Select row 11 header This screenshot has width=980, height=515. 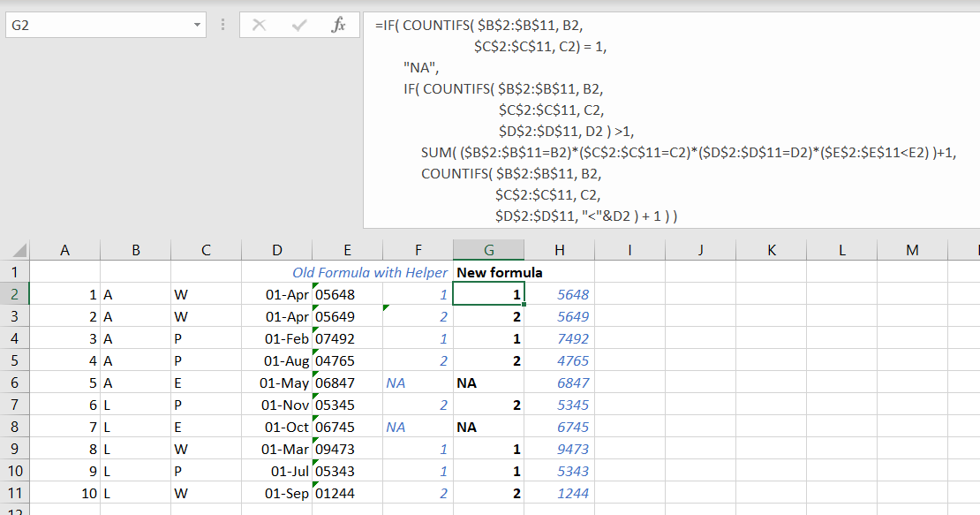(14, 493)
